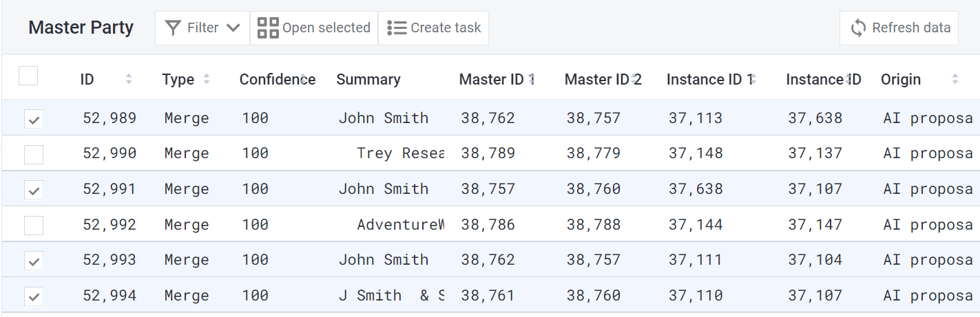The width and height of the screenshot is (980, 317).
Task: Sort by Master ID 1 column arrows
Action: click(531, 80)
